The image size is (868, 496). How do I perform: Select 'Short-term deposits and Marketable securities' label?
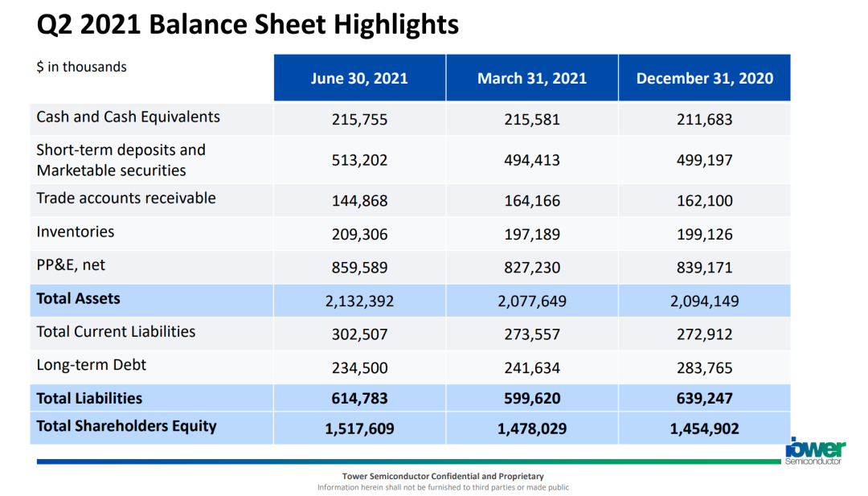click(x=121, y=160)
